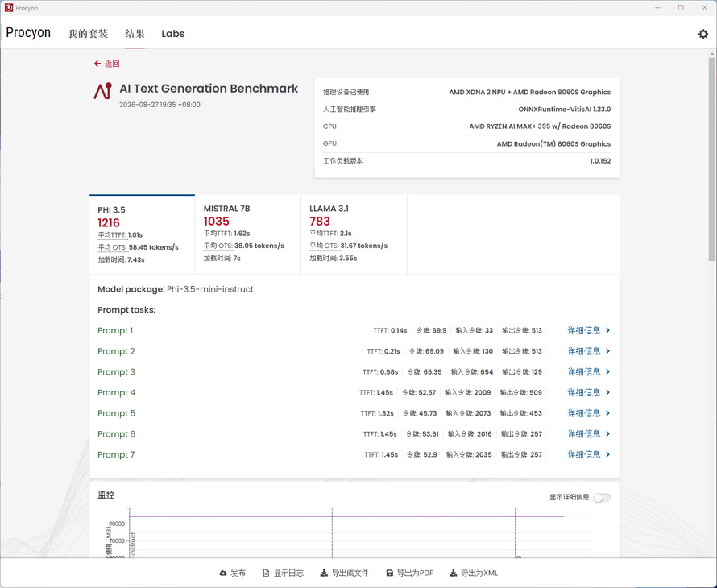Click the export to file download icon

[x=324, y=573]
